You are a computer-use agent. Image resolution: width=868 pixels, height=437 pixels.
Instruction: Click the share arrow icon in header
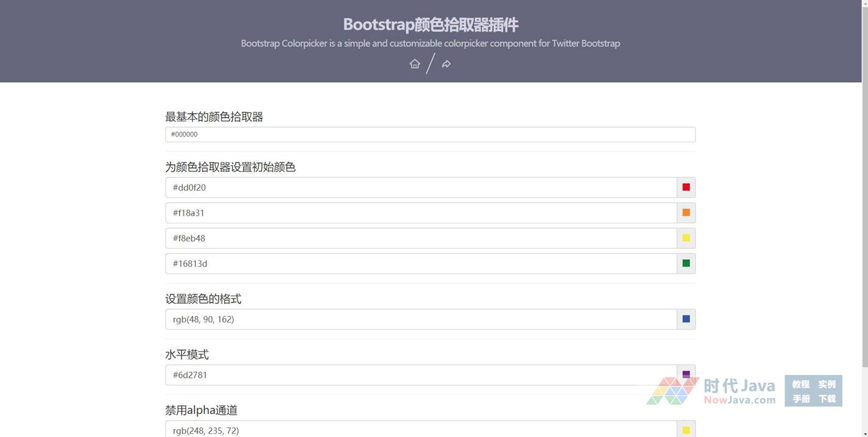[446, 64]
